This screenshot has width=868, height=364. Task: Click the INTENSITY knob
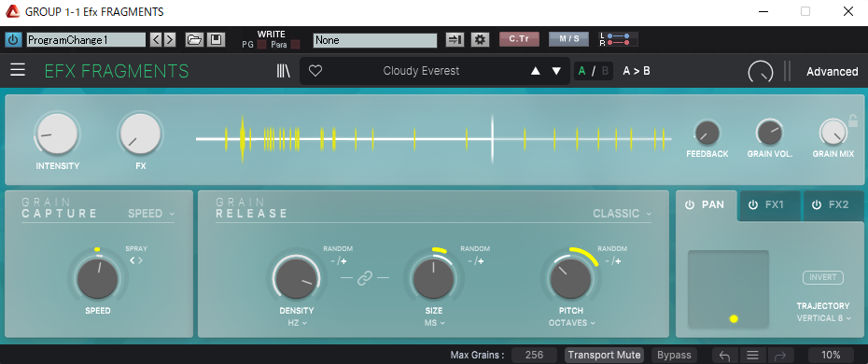click(57, 133)
